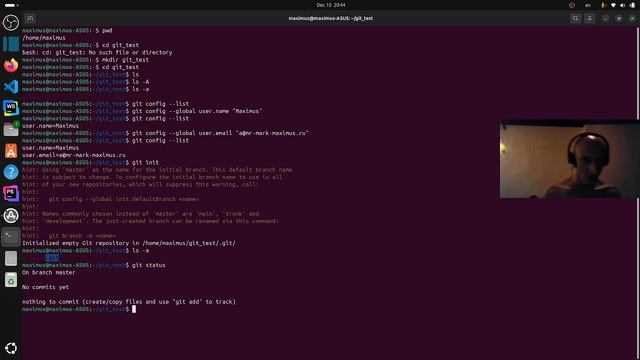Click the 'ls -A' command line
Screen dimensions: 640x360
click(x=86, y=82)
